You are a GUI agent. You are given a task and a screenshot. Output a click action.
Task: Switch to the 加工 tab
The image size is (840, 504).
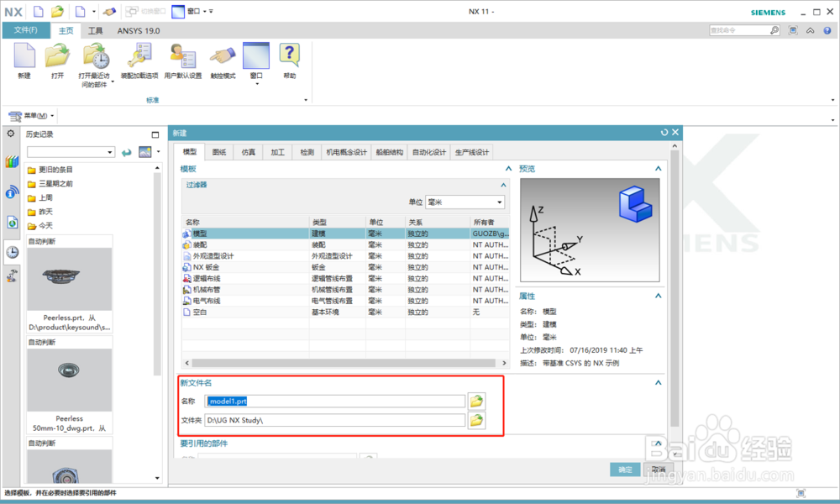pyautogui.click(x=277, y=152)
